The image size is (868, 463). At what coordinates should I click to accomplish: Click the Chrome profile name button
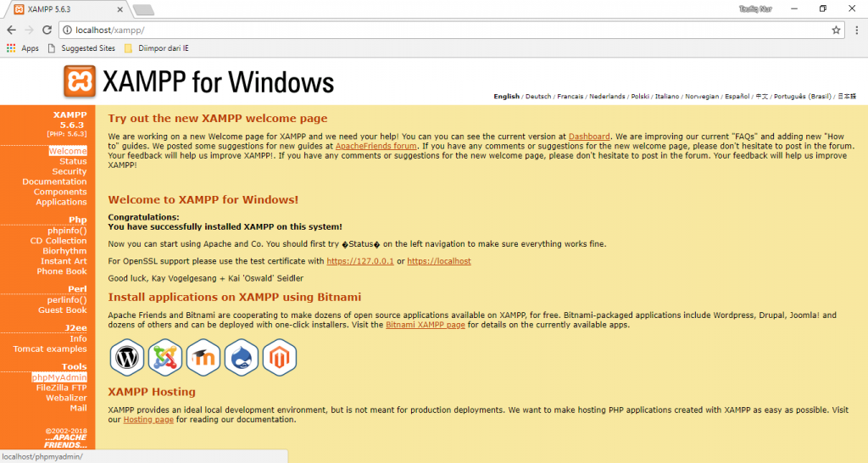pos(755,8)
